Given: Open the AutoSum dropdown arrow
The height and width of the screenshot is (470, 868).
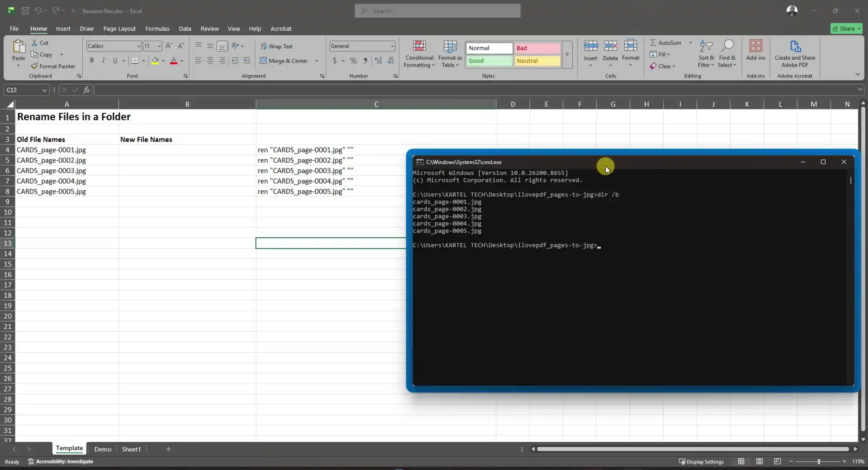Looking at the screenshot, I should [x=690, y=43].
